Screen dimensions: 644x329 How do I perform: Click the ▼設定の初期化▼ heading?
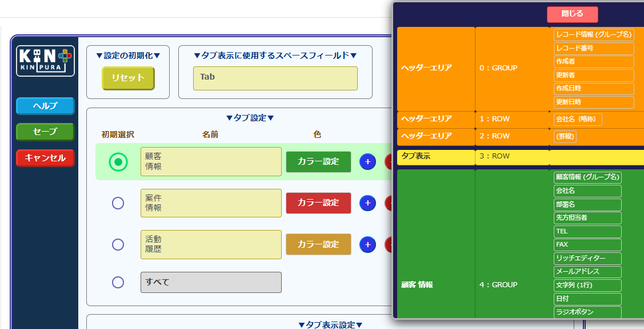128,56
